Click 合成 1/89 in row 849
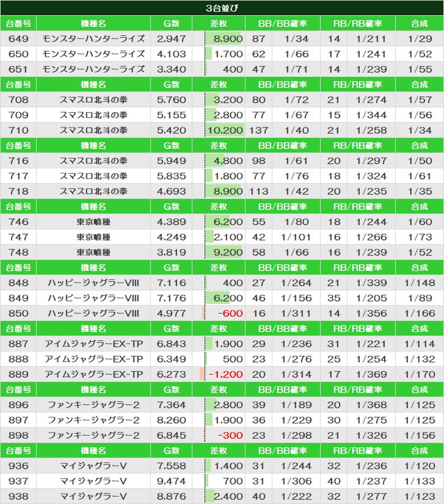Viewport: 444px width, 504px height. pyautogui.click(x=420, y=298)
